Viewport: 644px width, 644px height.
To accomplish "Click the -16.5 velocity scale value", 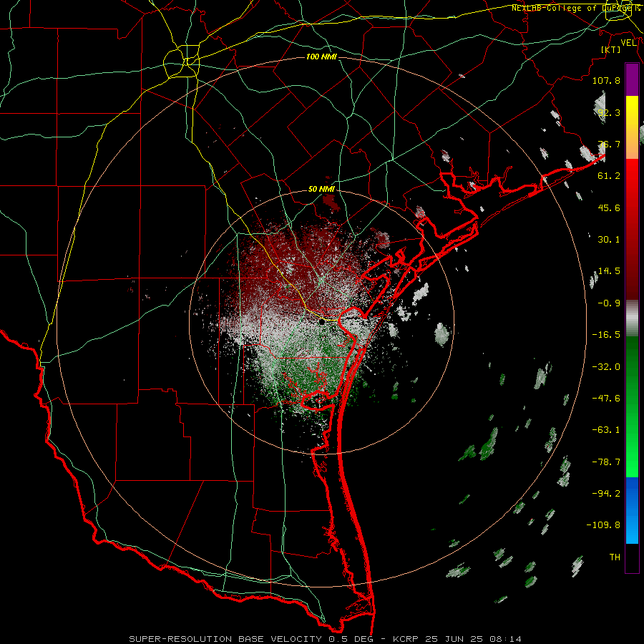I will tap(606, 335).
